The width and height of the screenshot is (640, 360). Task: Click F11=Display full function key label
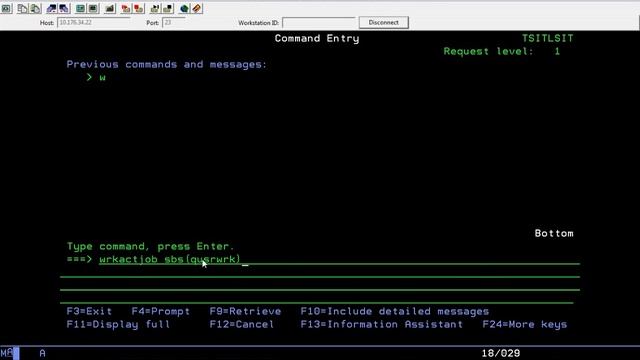click(118, 324)
